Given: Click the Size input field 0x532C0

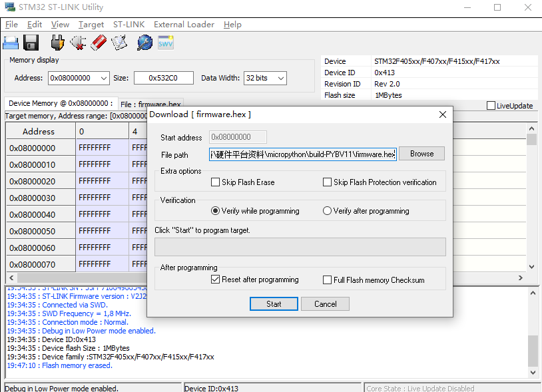Looking at the screenshot, I should tap(164, 78).
